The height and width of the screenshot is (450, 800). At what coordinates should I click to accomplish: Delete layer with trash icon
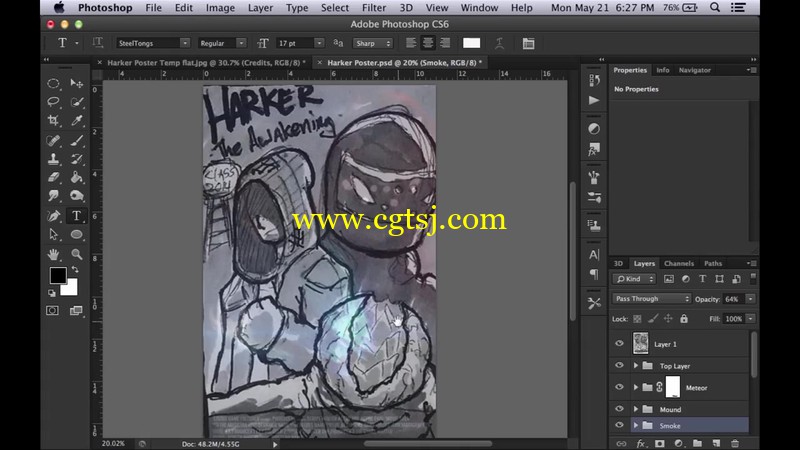735,443
